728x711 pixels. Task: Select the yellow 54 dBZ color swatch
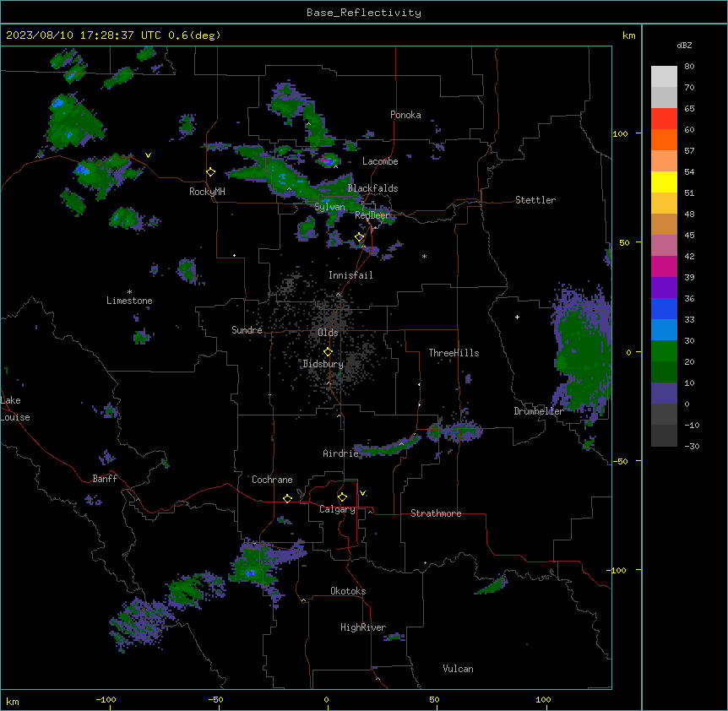pos(664,182)
